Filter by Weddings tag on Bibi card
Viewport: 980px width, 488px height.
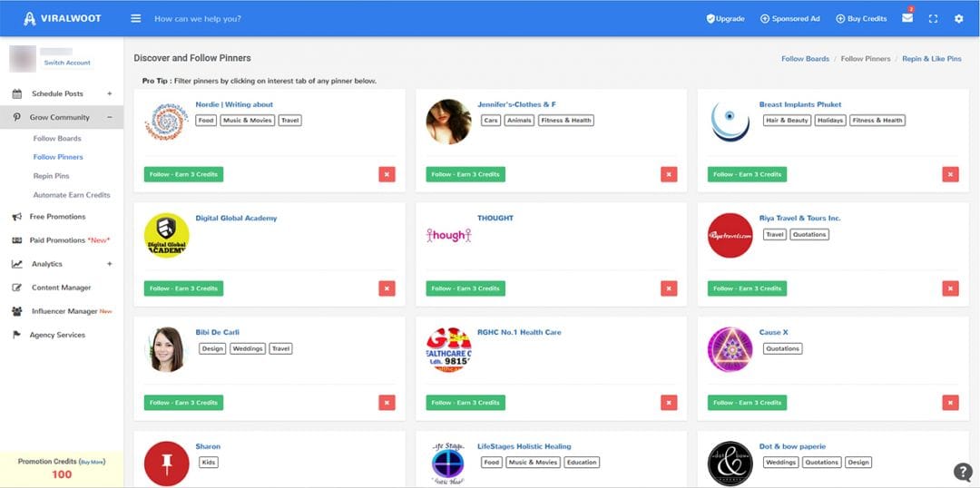248,348
